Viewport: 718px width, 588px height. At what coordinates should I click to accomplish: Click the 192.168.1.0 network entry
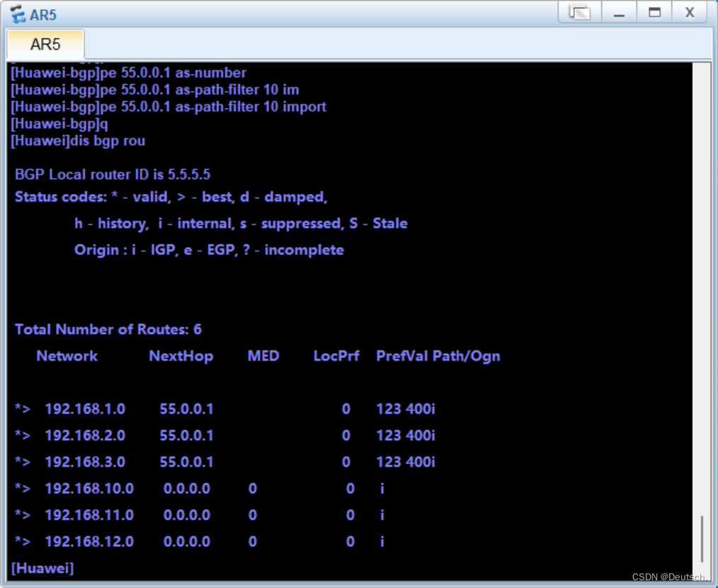(85, 408)
